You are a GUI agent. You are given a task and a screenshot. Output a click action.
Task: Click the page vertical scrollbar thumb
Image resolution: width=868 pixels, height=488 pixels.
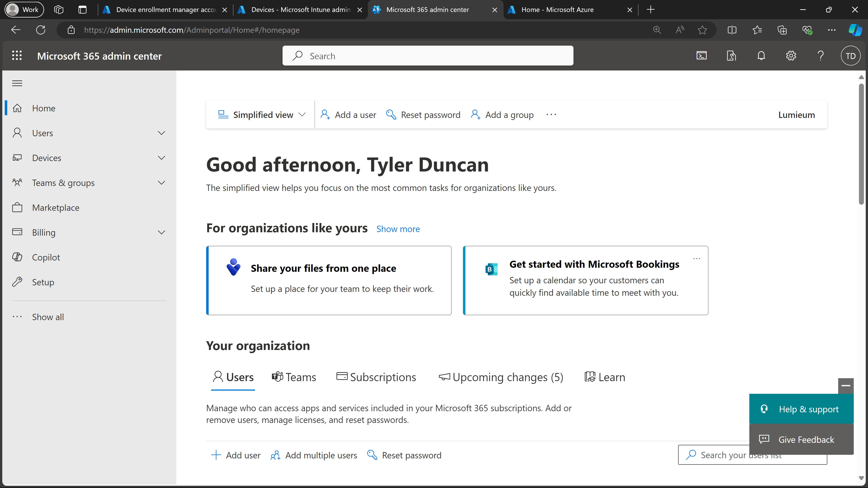861,144
